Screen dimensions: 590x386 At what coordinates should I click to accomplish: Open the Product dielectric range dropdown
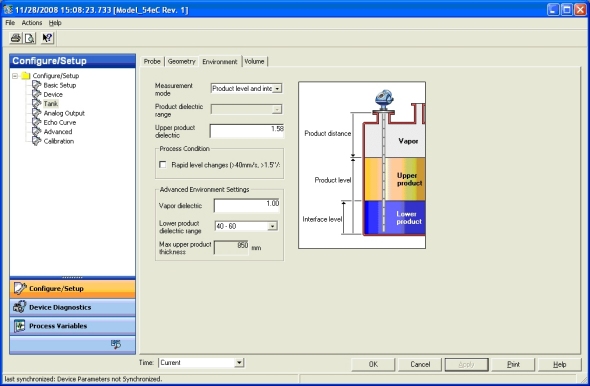point(277,109)
